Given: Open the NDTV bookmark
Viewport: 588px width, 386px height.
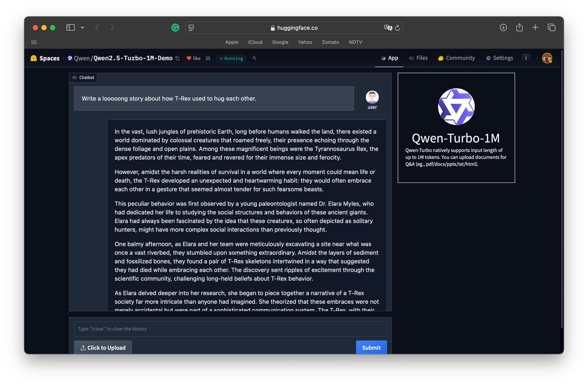Looking at the screenshot, I should pos(355,42).
